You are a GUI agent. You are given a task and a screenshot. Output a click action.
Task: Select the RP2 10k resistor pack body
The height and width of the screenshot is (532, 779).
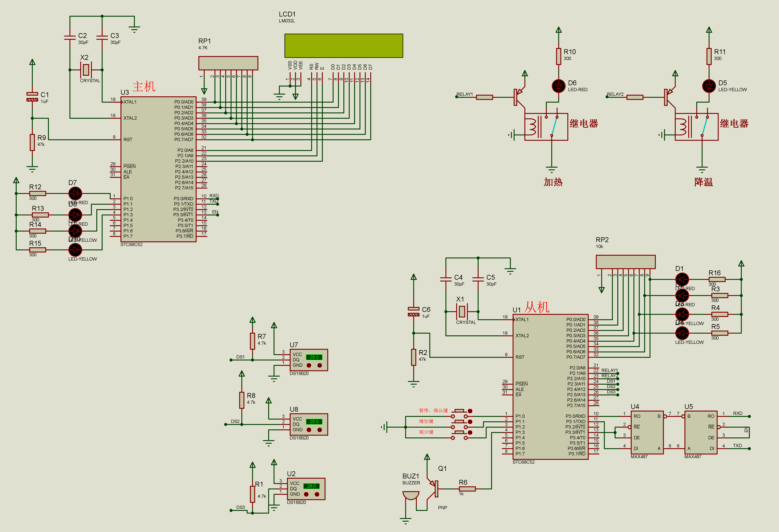tap(626, 262)
